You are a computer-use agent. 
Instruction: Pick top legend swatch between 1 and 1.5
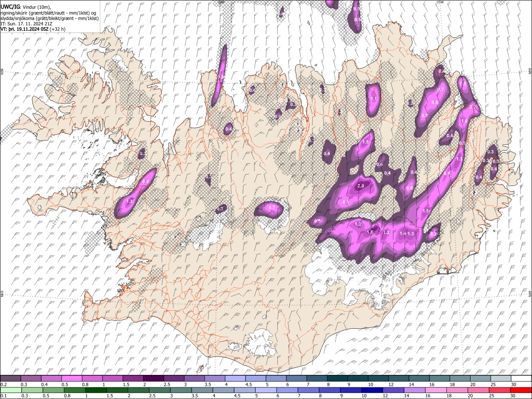pos(112,379)
